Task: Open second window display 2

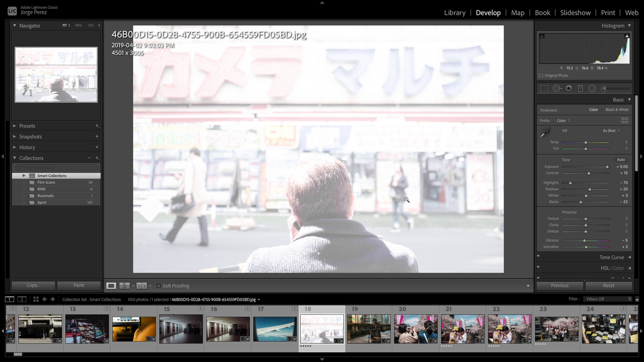Action: [22, 299]
